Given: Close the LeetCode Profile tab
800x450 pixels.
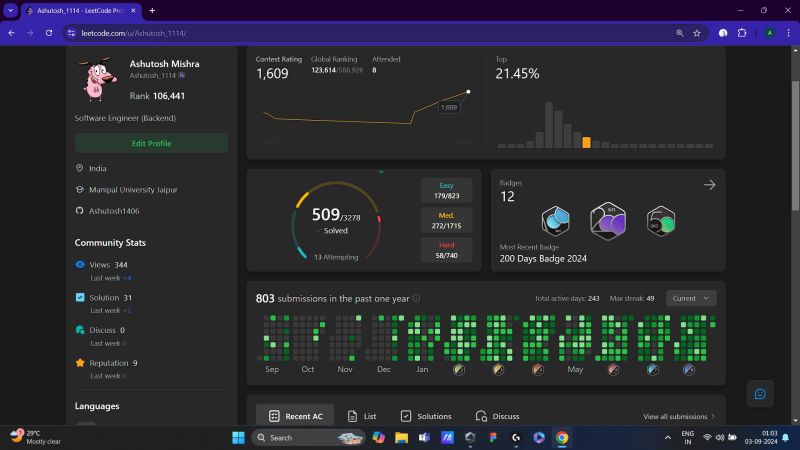Looking at the screenshot, I should tap(133, 11).
